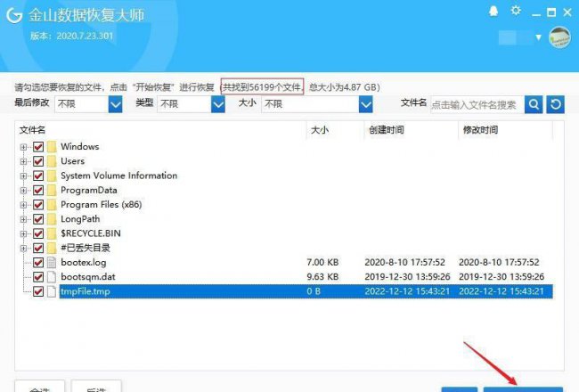The height and width of the screenshot is (392, 579).
Task: Select the bootsqm.dat file name
Action: (88, 277)
